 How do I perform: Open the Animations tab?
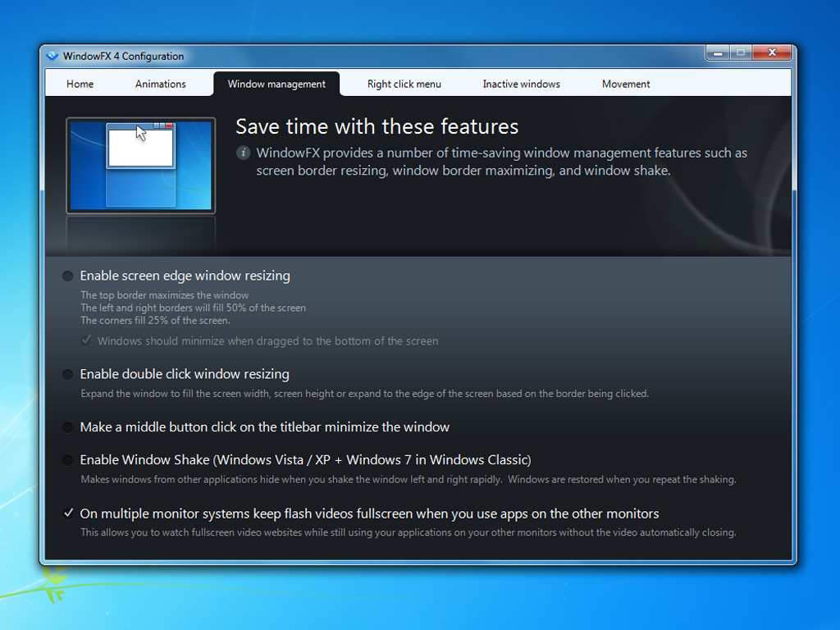160,83
